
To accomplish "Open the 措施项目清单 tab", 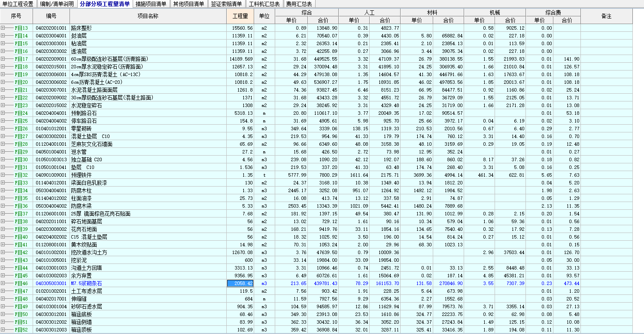I will pos(151,4).
